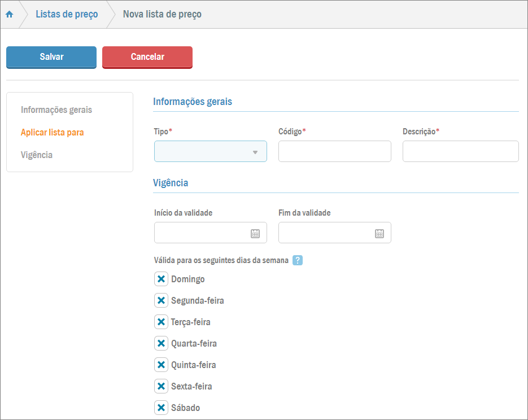The width and height of the screenshot is (528, 420).
Task: Click the help icon beside weekdays label
Action: 298,260
